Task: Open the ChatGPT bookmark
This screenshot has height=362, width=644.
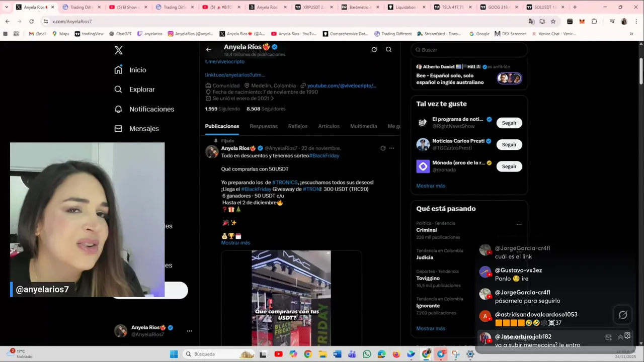Action: (x=120, y=34)
